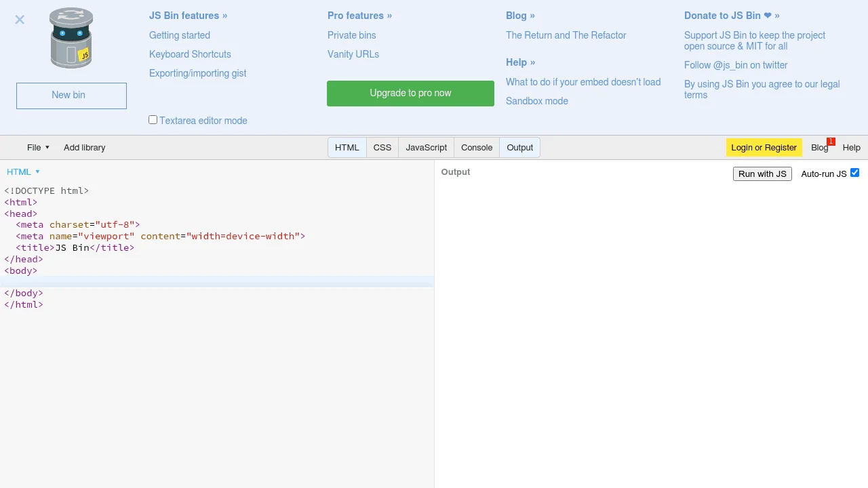Open the Help menu item
Viewport: 868px width, 488px height.
click(x=851, y=148)
